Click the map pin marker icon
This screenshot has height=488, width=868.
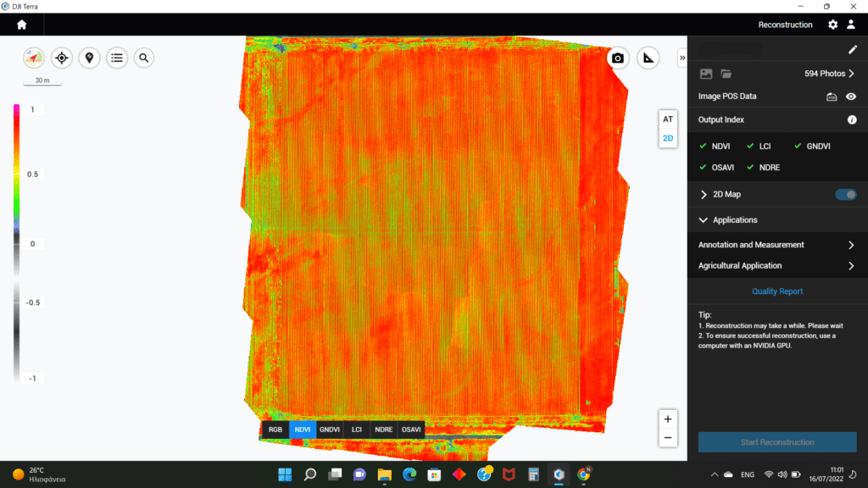coord(89,58)
